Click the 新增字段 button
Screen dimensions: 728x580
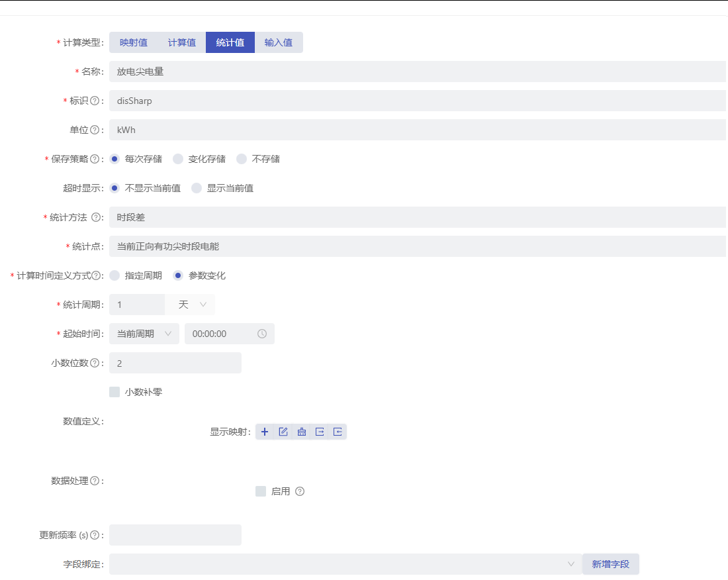(610, 564)
